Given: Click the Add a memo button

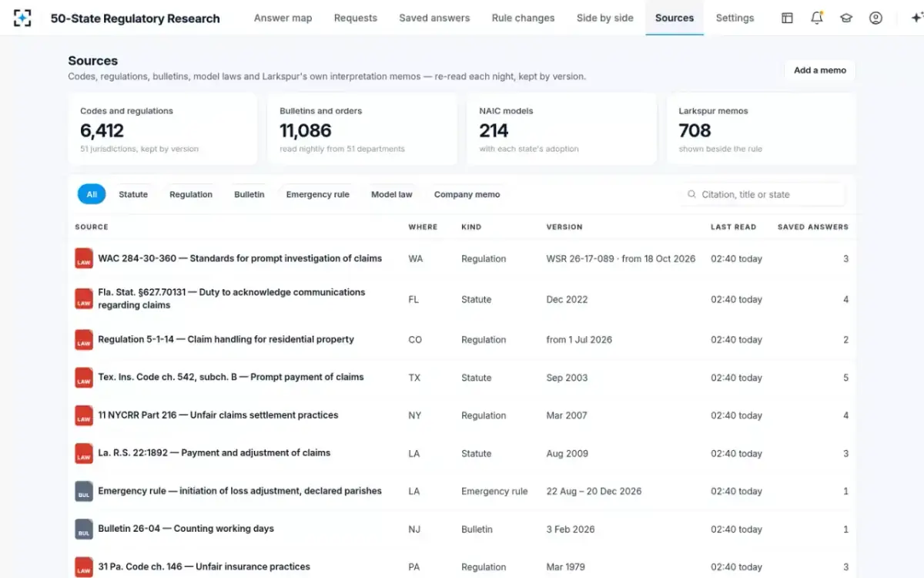Looking at the screenshot, I should [x=820, y=70].
